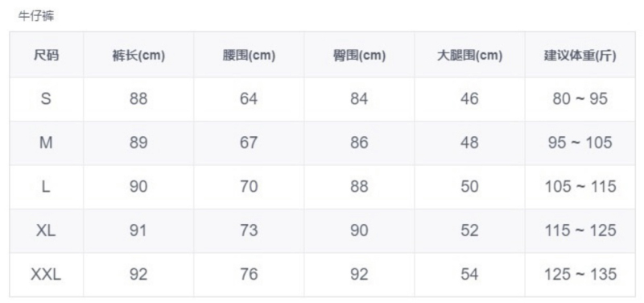Click the XXL size row label

[x=46, y=274]
